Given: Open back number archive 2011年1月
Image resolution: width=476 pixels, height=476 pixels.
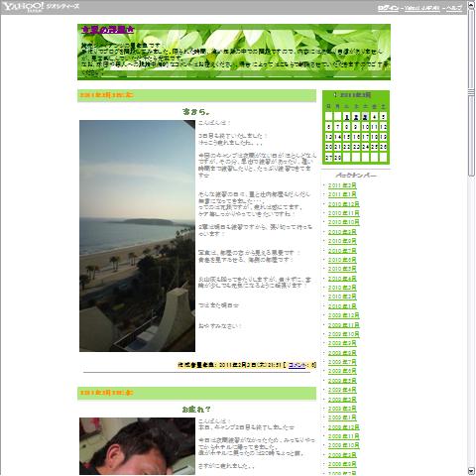Looking at the screenshot, I should pyautogui.click(x=342, y=194).
